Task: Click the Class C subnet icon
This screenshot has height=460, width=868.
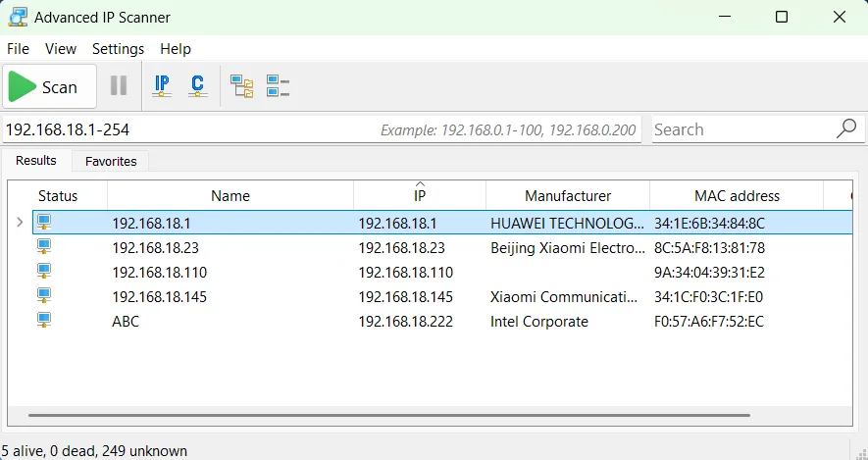Action: (197, 85)
